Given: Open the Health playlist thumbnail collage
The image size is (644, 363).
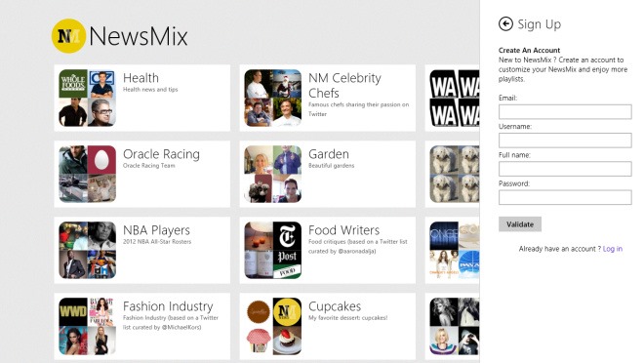Looking at the screenshot, I should click(x=87, y=98).
